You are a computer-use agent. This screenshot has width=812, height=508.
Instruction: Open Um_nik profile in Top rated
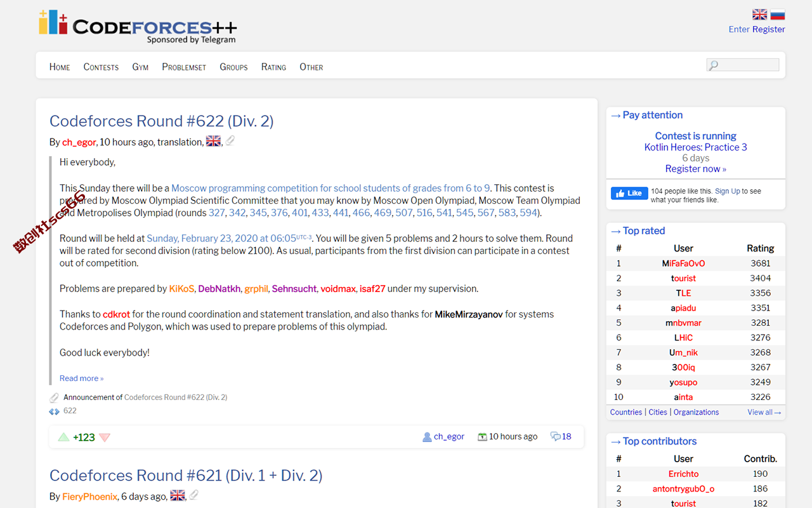tap(683, 352)
